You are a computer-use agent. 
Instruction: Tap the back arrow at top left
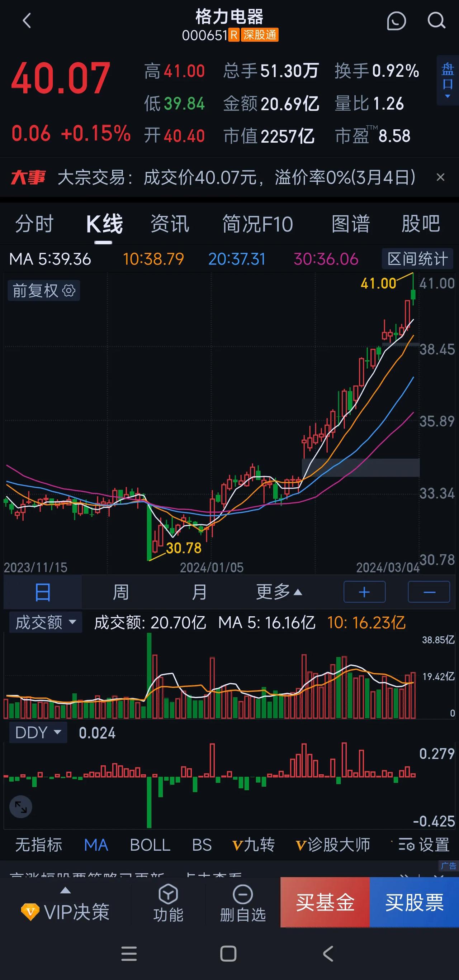pyautogui.click(x=27, y=20)
